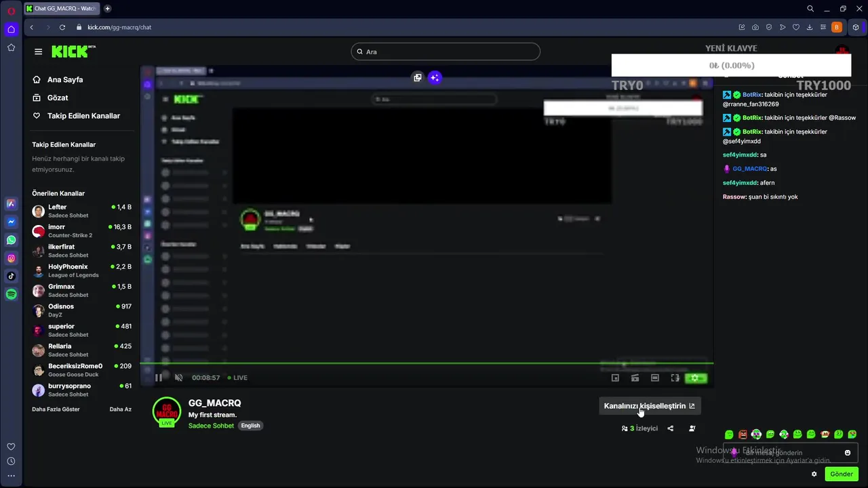Image resolution: width=868 pixels, height=488 pixels.
Task: Share the stream via share icon
Action: 671,428
